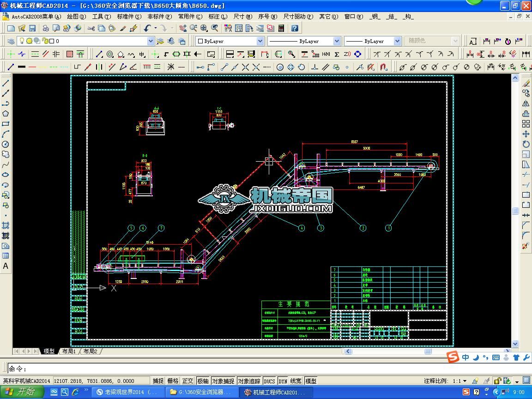Select the Rectangle draw tool

pos(6,124)
